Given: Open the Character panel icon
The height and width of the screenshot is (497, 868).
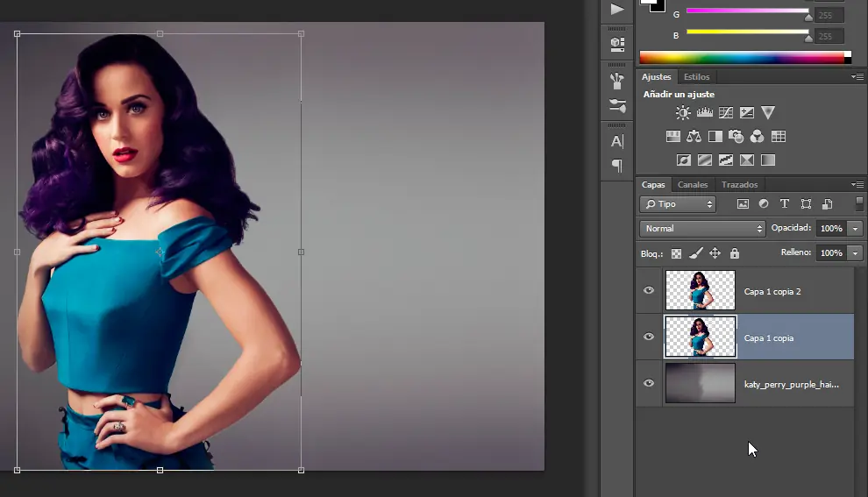Looking at the screenshot, I should tap(617, 142).
